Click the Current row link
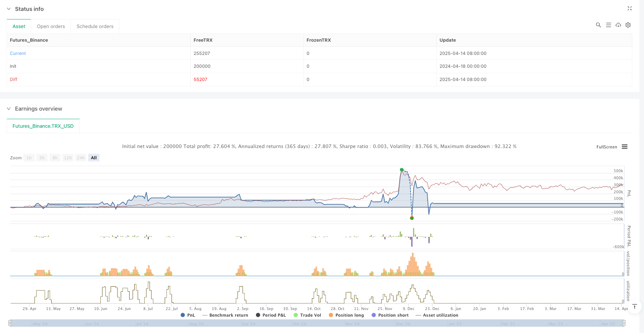 (x=18, y=53)
